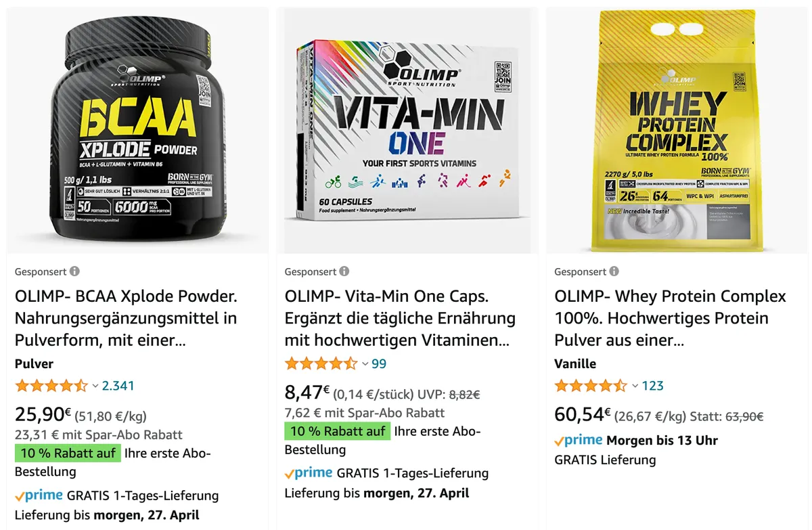Open the OLIMP- BCAA Xplode Powder title link
The height and width of the screenshot is (530, 812).
click(126, 318)
